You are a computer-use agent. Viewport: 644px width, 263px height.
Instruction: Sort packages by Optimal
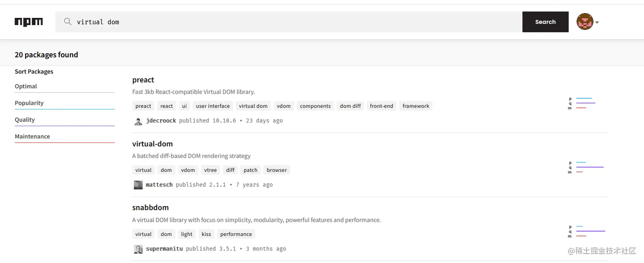click(x=26, y=86)
